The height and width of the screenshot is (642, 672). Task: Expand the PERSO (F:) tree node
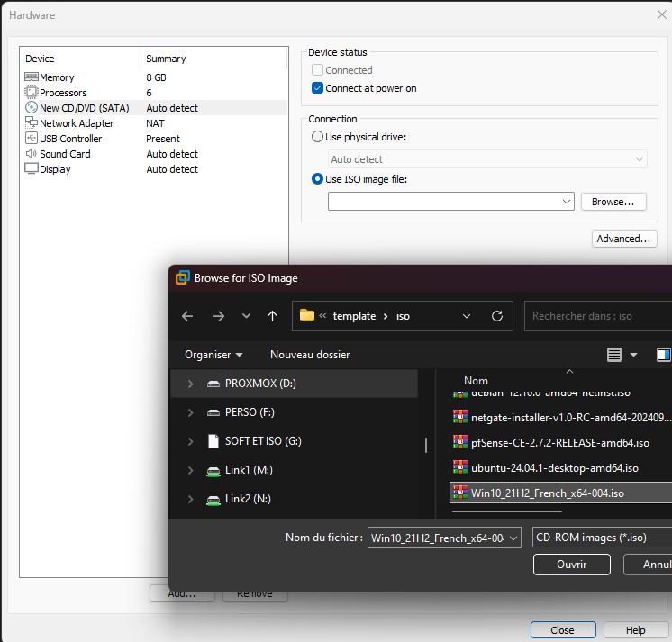pyautogui.click(x=190, y=412)
